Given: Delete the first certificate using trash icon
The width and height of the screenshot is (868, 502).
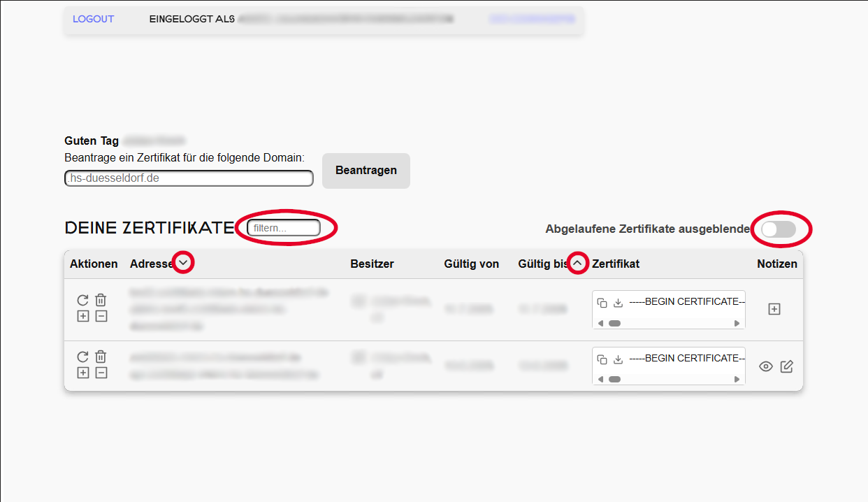Looking at the screenshot, I should click(x=101, y=300).
